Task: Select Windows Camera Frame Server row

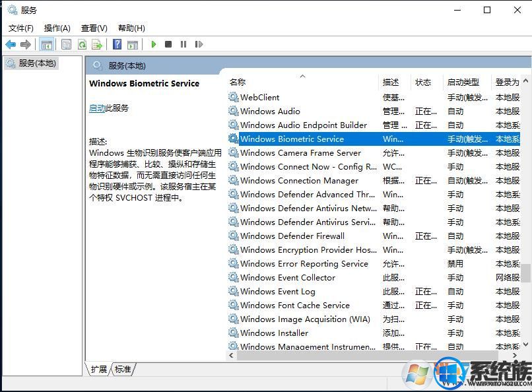Action: click(x=374, y=153)
